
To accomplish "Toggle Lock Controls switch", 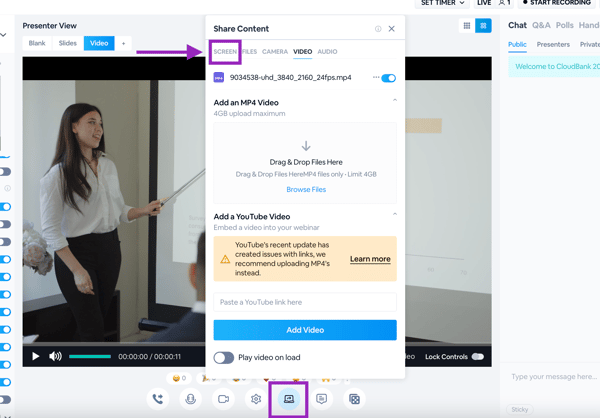I will (478, 357).
